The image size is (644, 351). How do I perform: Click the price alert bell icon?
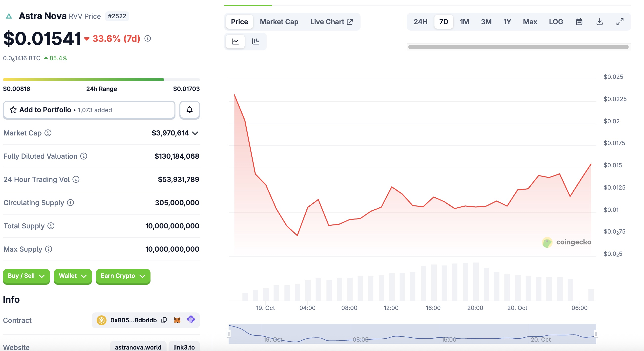pos(190,110)
